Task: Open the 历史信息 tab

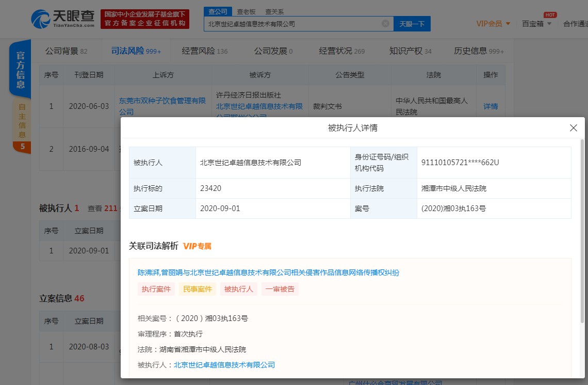Action: (479, 51)
